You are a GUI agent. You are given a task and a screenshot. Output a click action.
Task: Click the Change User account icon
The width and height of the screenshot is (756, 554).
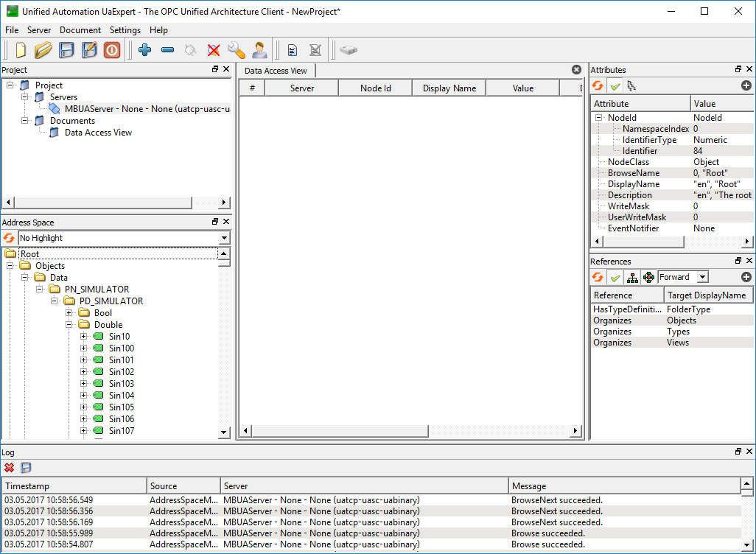click(259, 50)
